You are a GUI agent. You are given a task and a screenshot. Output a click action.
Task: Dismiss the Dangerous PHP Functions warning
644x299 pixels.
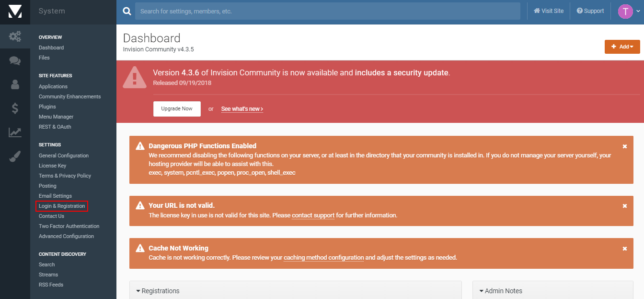pyautogui.click(x=624, y=146)
